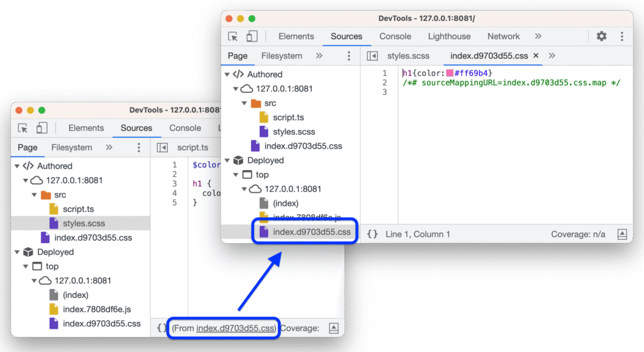Open Elements tab in back DevTools window
Screen dimensions: 644x352
pos(86,128)
